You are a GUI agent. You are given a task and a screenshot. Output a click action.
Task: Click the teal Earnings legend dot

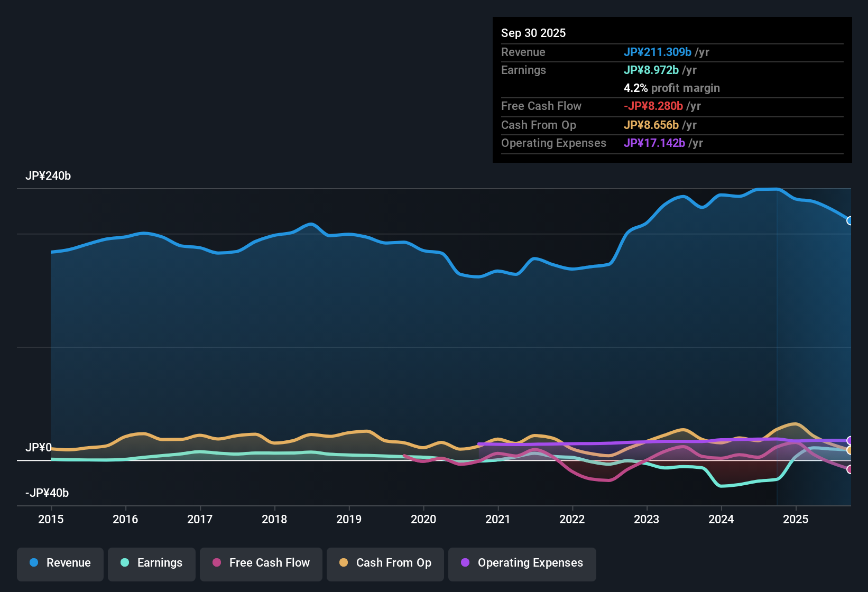(x=125, y=563)
